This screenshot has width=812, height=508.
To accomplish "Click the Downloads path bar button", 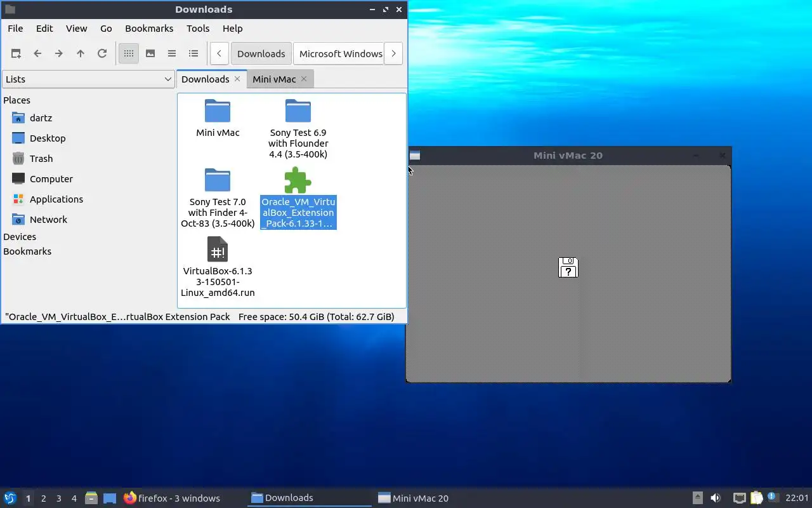I will 261,53.
